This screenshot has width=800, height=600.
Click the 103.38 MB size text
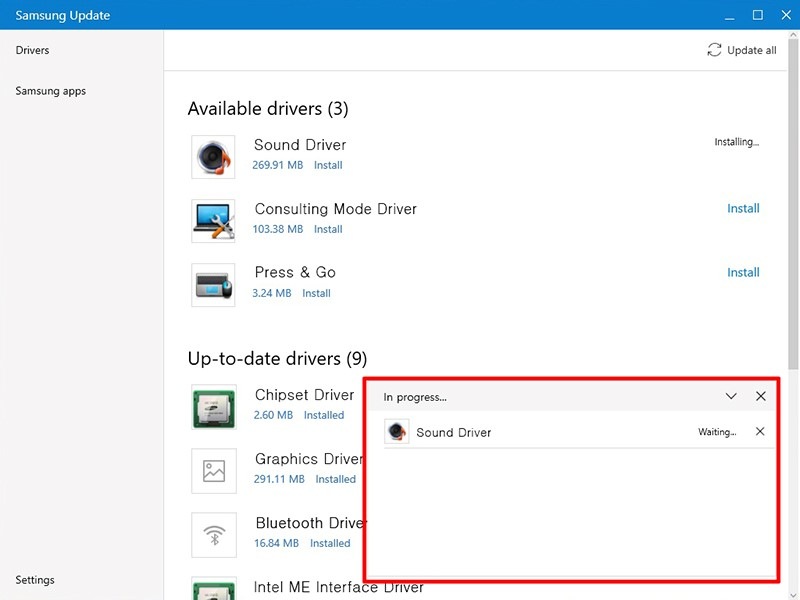278,229
